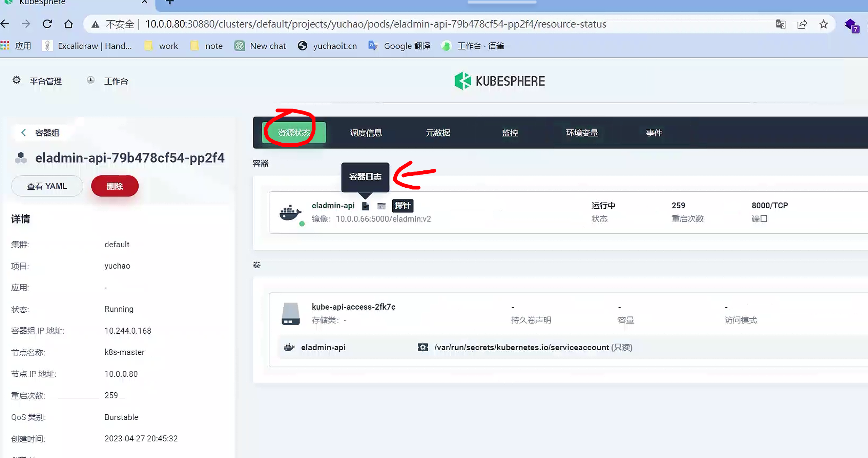
Task: Switch to the 调度信息 tab
Action: click(x=366, y=133)
